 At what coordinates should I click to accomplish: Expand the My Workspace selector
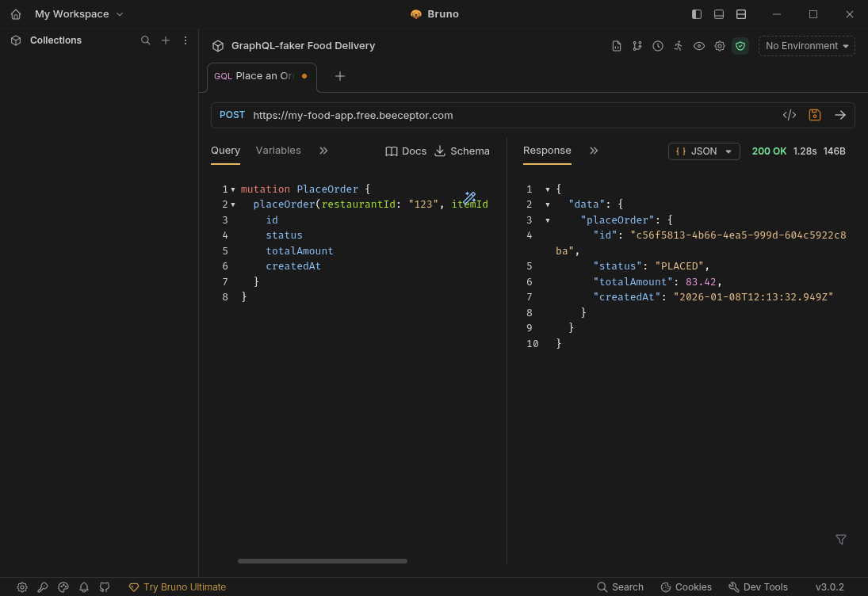79,14
